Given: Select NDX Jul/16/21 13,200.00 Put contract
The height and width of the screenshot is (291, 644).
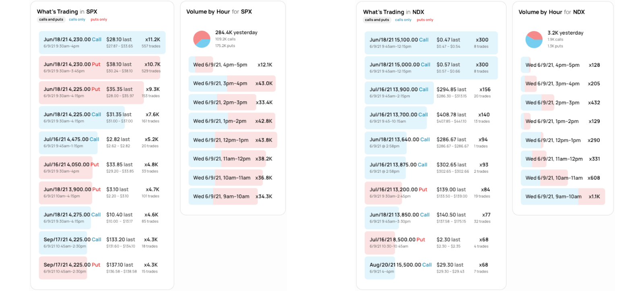Looking at the screenshot, I should coord(431,193).
